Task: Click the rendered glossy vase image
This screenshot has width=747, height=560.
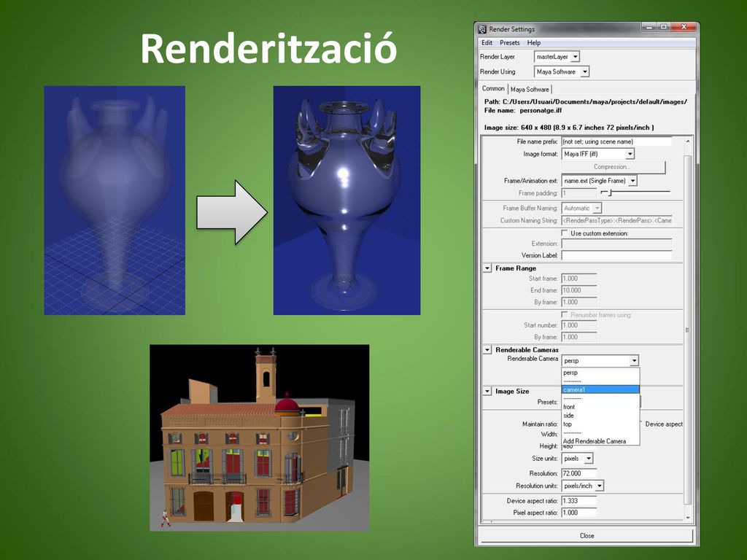Action: click(347, 200)
